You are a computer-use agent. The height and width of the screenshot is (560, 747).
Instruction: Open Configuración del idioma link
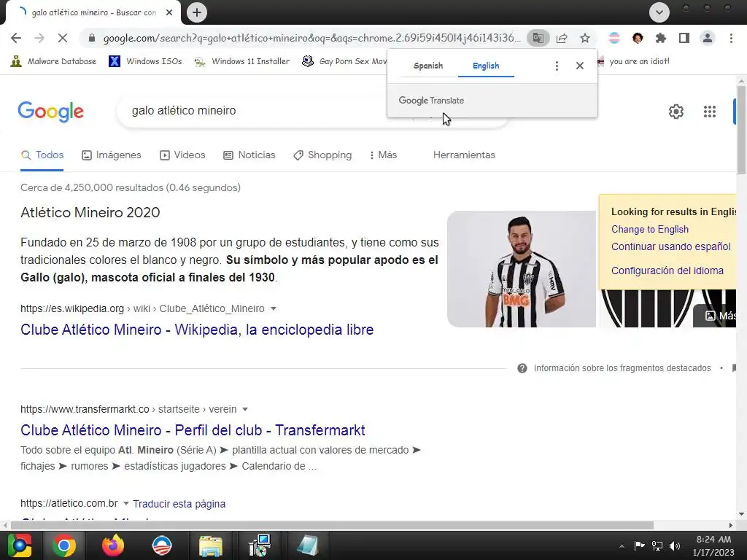(x=667, y=271)
